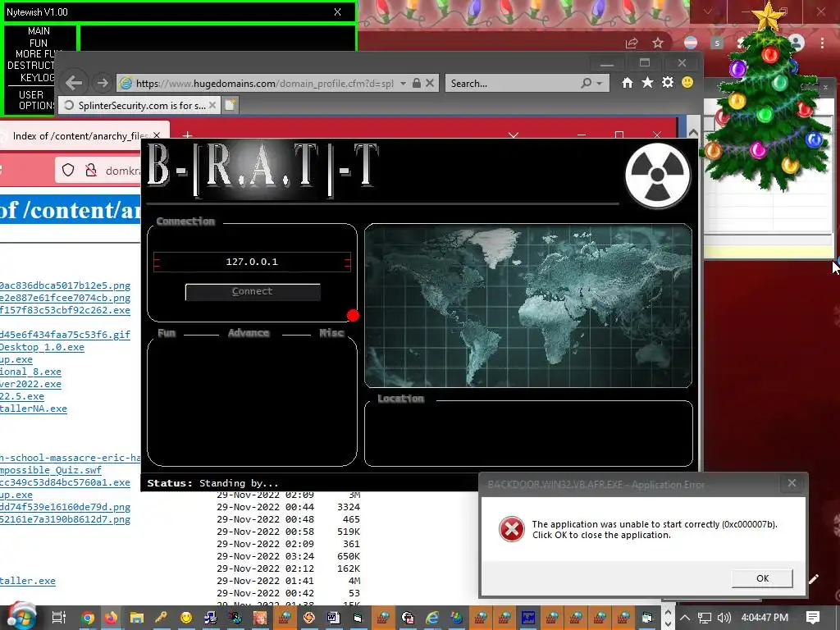Open the Misc tab in B-RAT-T
The width and height of the screenshot is (840, 630).
click(x=331, y=333)
